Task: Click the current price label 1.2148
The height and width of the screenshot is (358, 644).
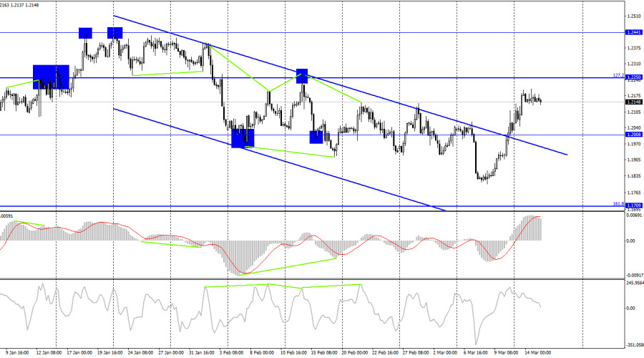Action: pyautogui.click(x=634, y=102)
